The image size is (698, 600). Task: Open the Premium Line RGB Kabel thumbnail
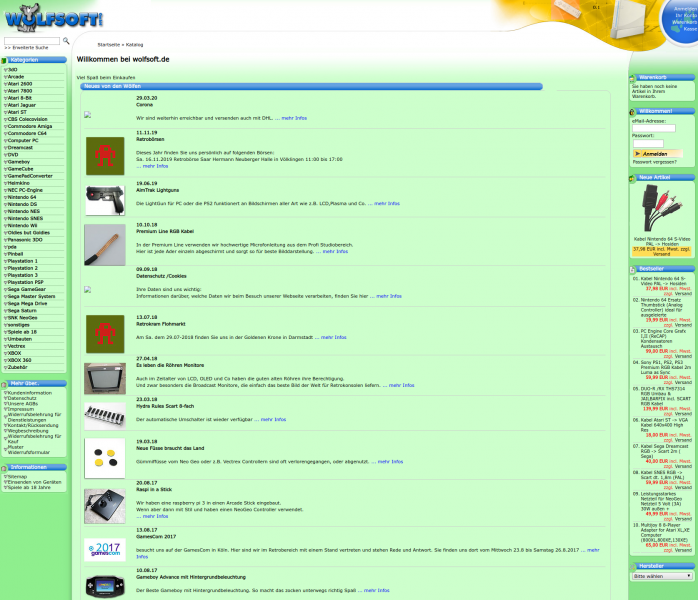(x=105, y=245)
